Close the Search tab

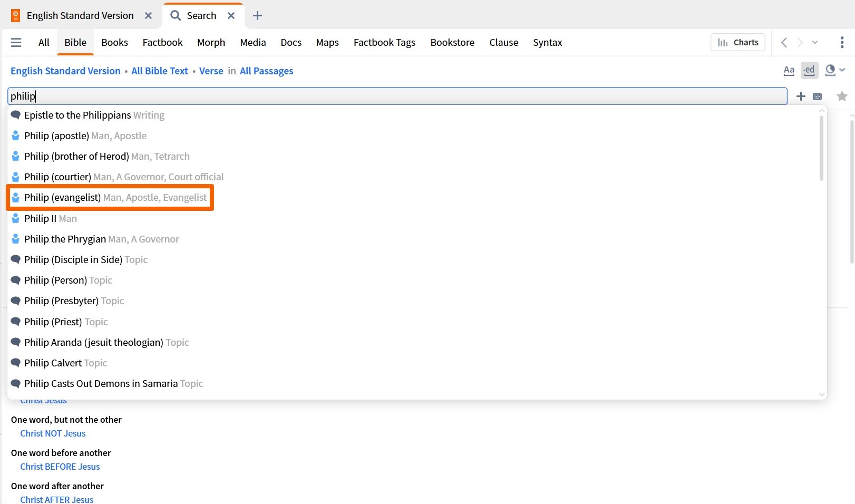tap(231, 16)
